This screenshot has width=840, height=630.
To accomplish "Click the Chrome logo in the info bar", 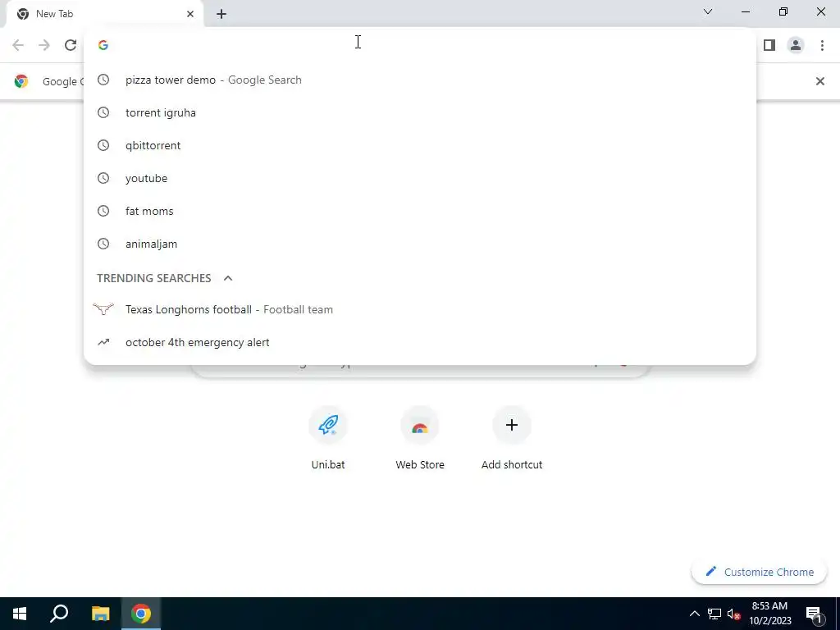I will (x=21, y=81).
